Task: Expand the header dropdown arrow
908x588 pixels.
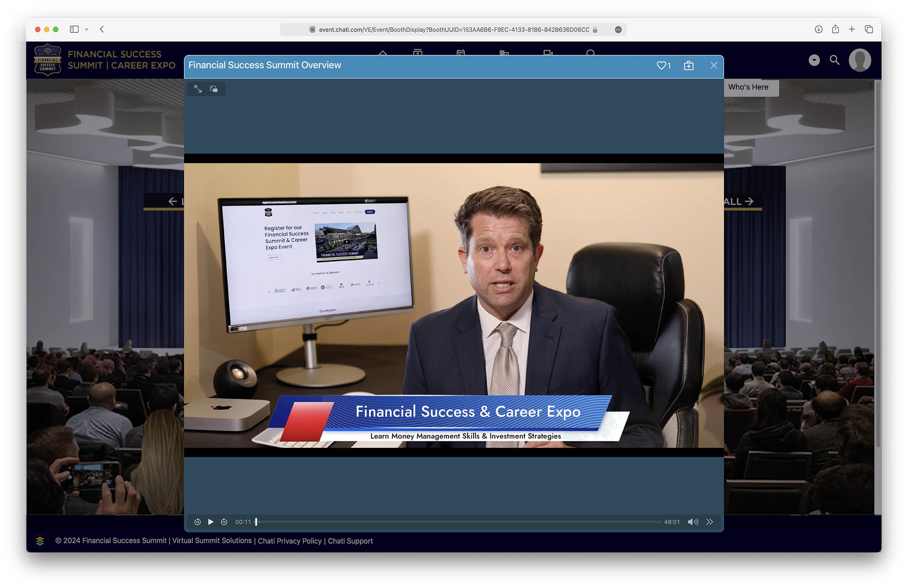Action: pos(814,60)
